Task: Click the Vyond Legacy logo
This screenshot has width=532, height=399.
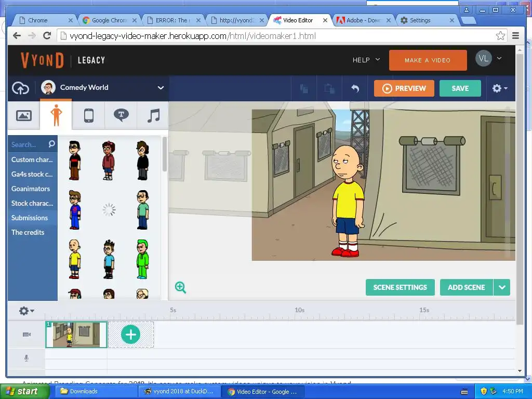Action: (x=63, y=60)
